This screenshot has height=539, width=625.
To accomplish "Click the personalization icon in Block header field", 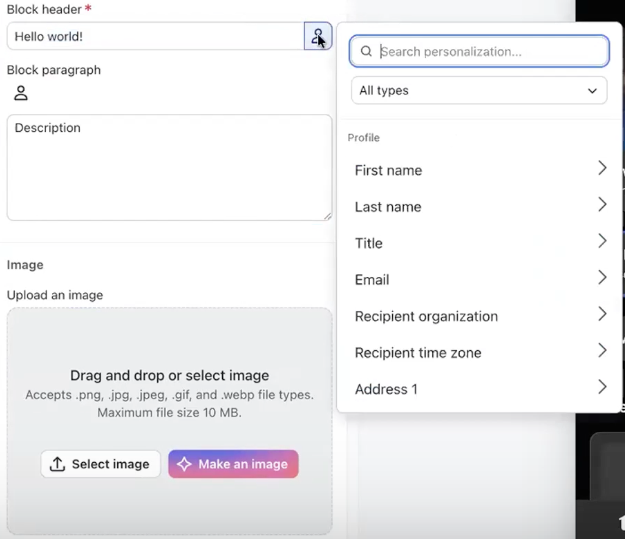I will tap(318, 36).
